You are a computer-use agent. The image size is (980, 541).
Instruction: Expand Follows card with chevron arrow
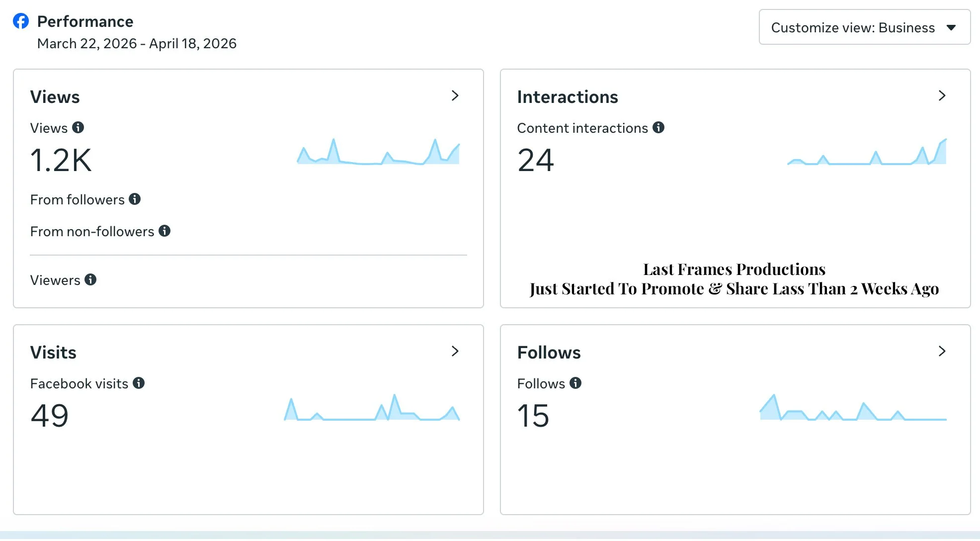[942, 351]
